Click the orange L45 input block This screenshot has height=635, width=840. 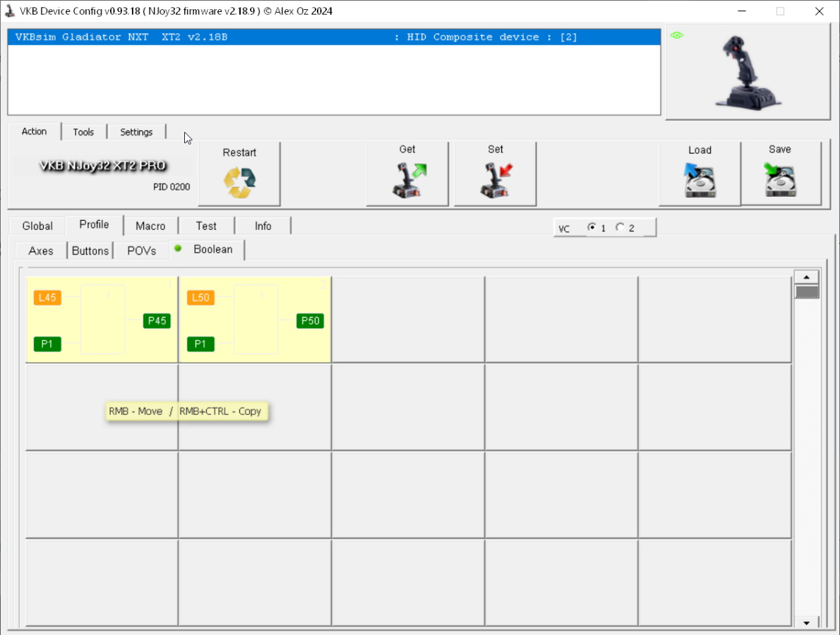pyautogui.click(x=47, y=298)
